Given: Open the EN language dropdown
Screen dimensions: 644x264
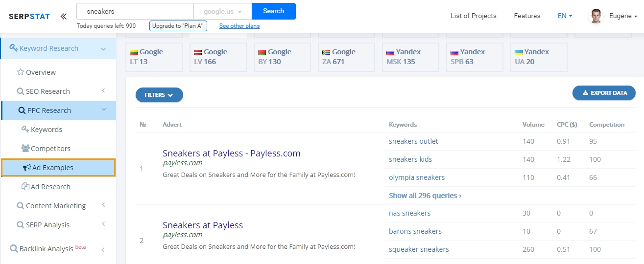Looking at the screenshot, I should (565, 16).
